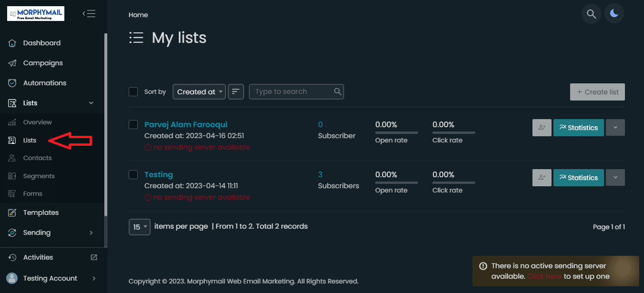Click the Home breadcrumb link
644x293 pixels.
tap(138, 15)
